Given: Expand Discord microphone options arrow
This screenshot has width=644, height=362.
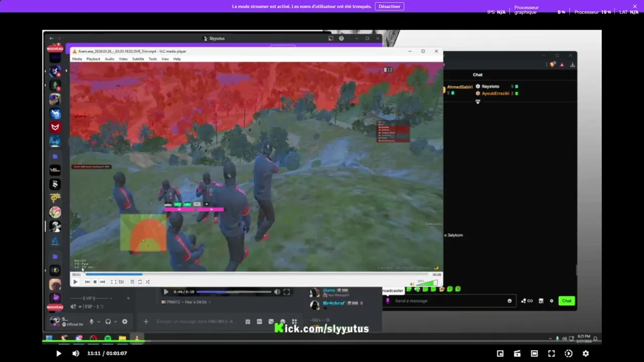Looking at the screenshot, I should pyautogui.click(x=99, y=321).
